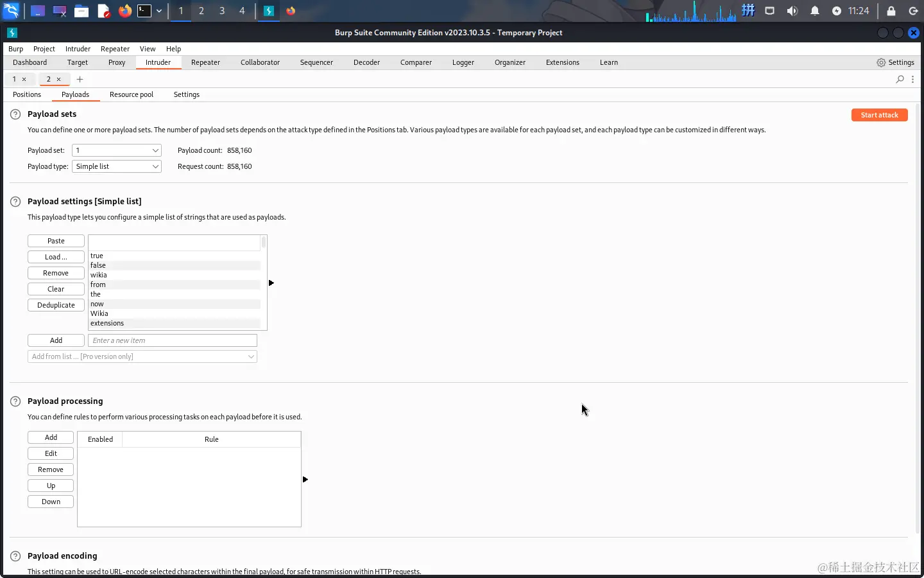The width and height of the screenshot is (924, 578).
Task: Open the Sequencer tab
Action: pos(316,62)
